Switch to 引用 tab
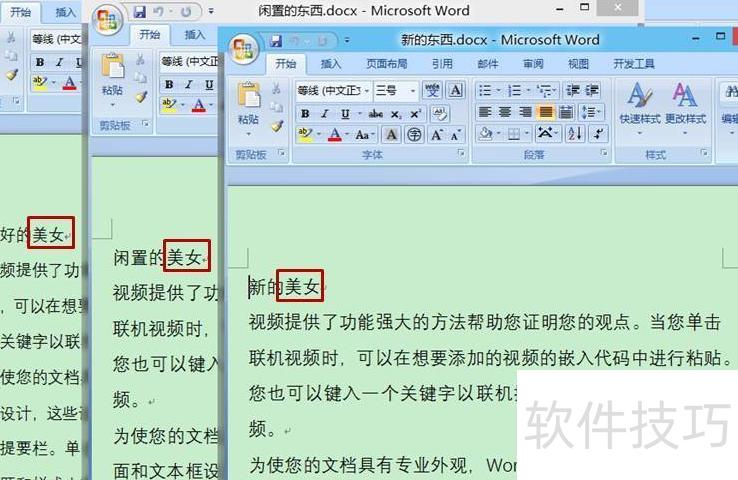The height and width of the screenshot is (480, 738). (441, 64)
